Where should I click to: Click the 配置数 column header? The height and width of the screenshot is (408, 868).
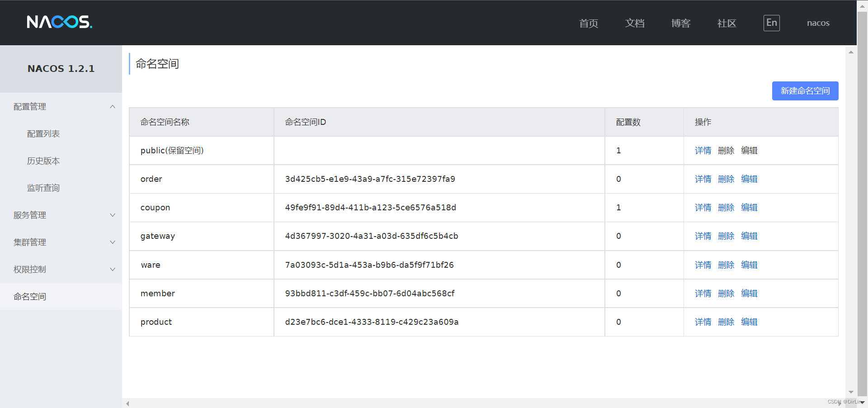click(x=644, y=122)
